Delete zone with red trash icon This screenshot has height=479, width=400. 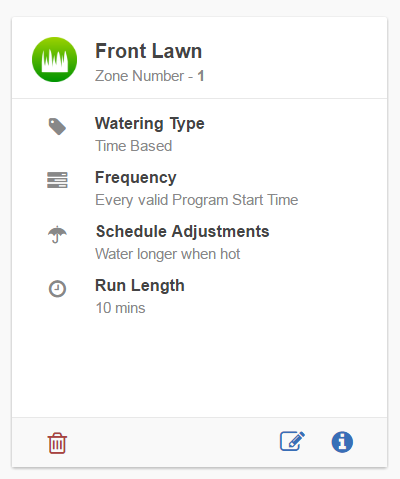pos(57,443)
